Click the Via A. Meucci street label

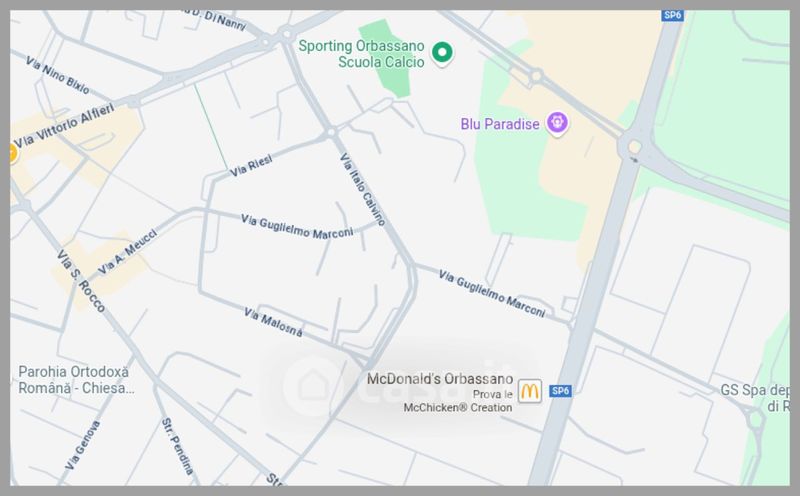[x=128, y=252]
